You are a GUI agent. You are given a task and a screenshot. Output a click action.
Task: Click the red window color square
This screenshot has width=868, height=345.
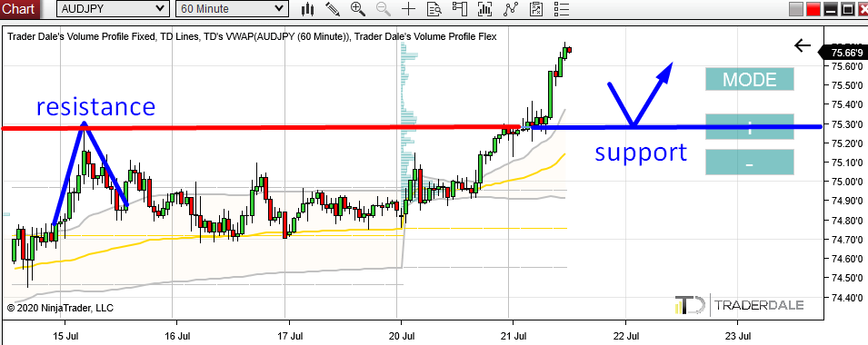click(x=813, y=9)
